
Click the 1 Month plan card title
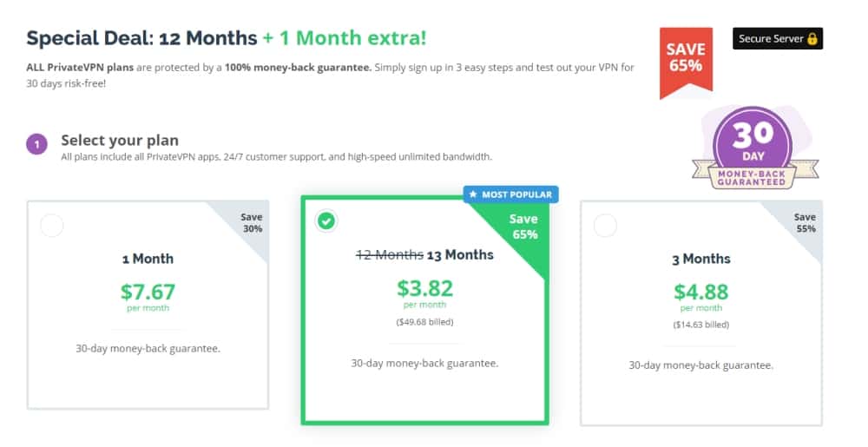pyautogui.click(x=148, y=259)
